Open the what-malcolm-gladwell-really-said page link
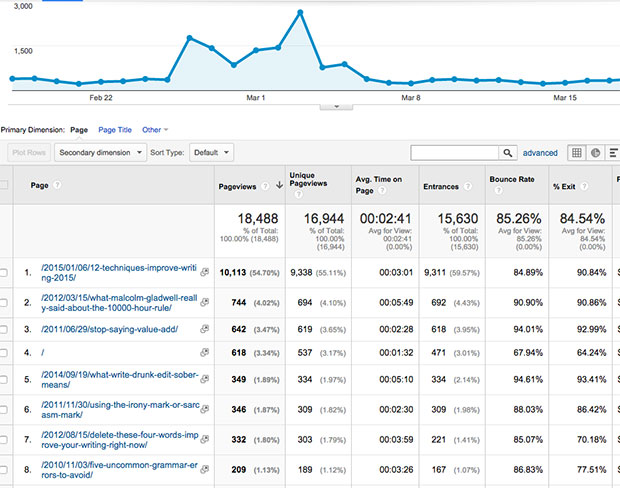The image size is (620, 488). point(119,303)
